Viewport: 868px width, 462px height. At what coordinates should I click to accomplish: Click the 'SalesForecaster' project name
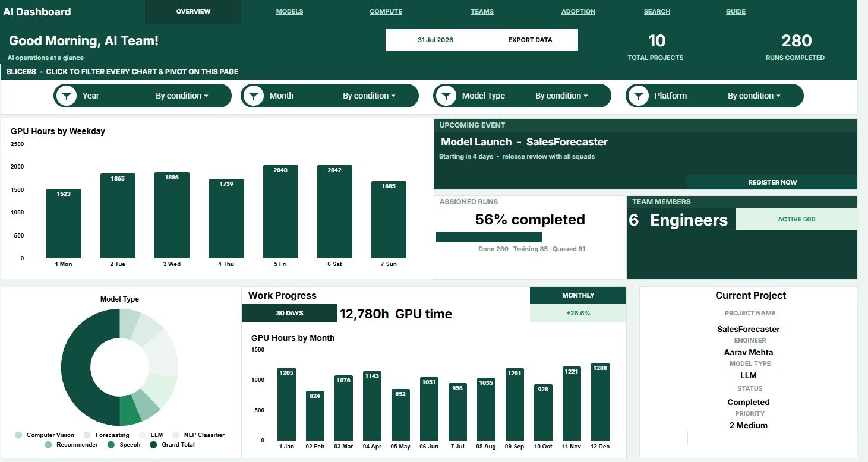pos(748,329)
